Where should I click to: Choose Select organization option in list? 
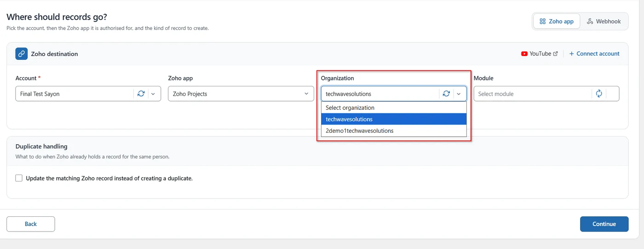click(394, 108)
